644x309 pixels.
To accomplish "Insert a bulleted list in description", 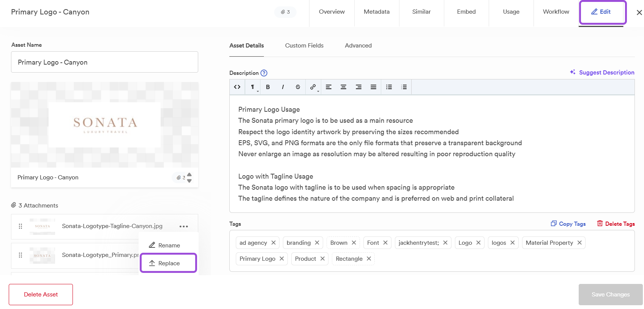I will [x=389, y=87].
